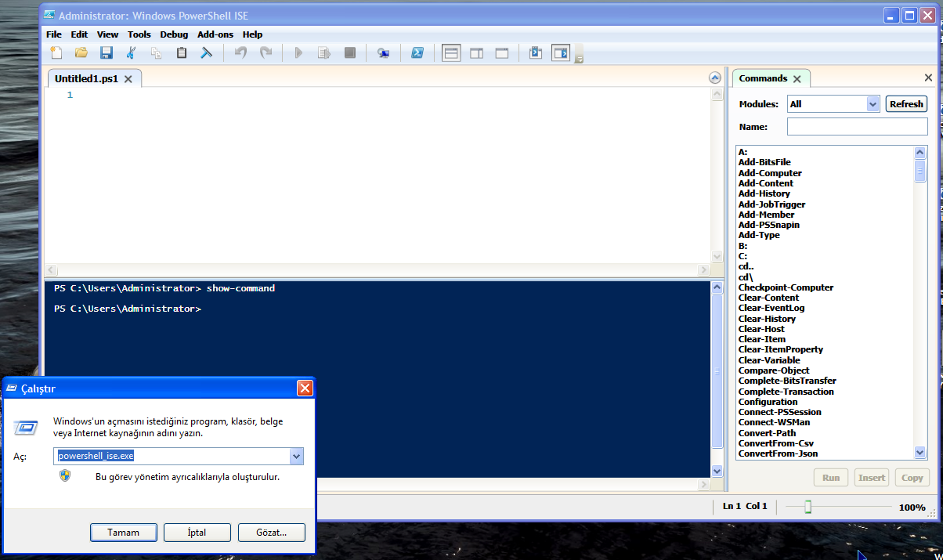The height and width of the screenshot is (560, 943).
Task: Show script pane maximized layout
Action: click(501, 52)
